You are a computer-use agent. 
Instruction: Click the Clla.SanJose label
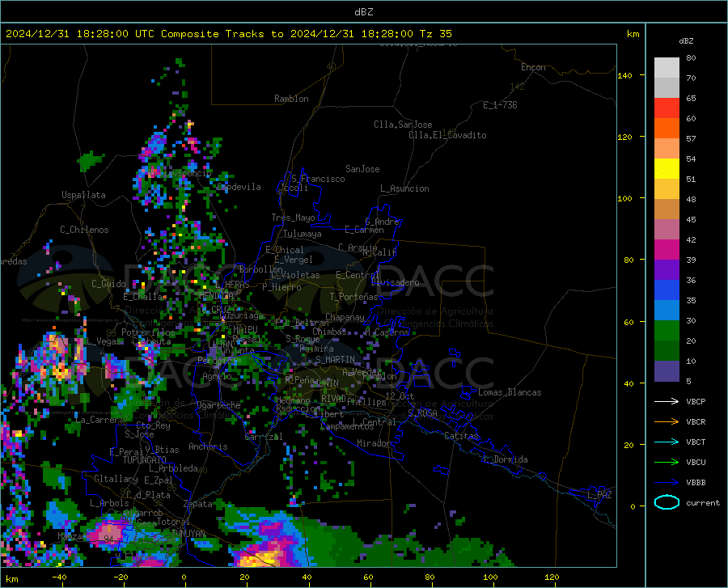click(403, 125)
